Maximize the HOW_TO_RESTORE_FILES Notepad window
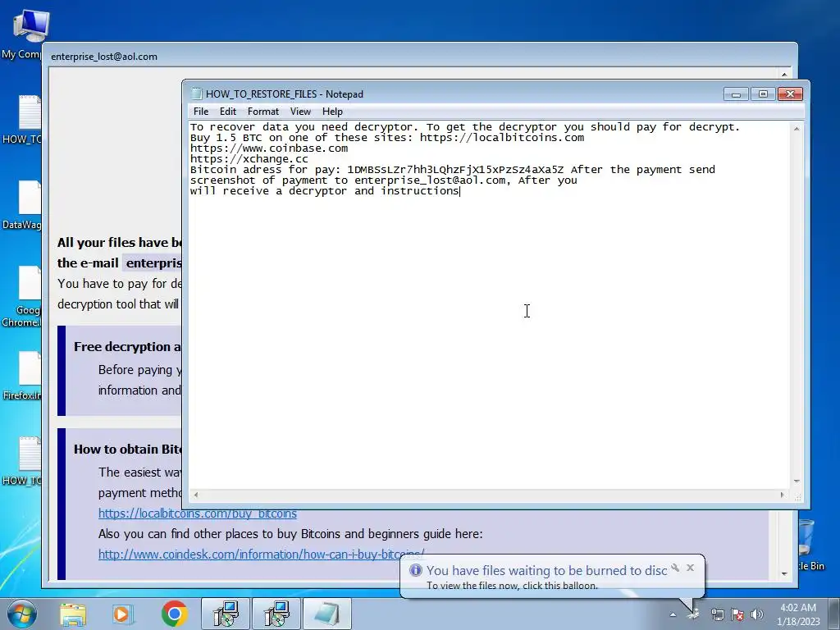Viewport: 840px width, 630px height. pos(763,94)
